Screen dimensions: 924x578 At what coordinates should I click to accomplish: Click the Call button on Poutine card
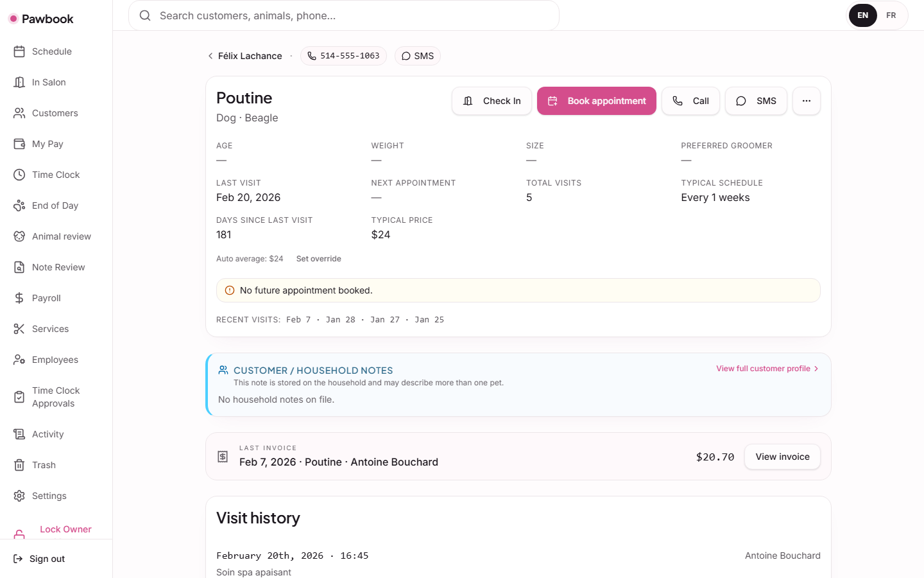(690, 101)
